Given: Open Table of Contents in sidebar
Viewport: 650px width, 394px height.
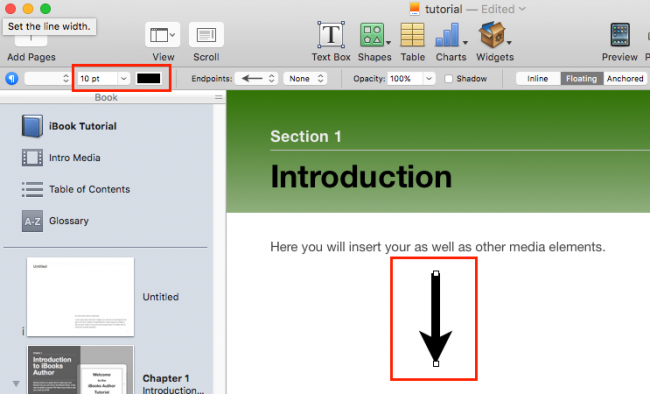Looking at the screenshot, I should pos(90,189).
